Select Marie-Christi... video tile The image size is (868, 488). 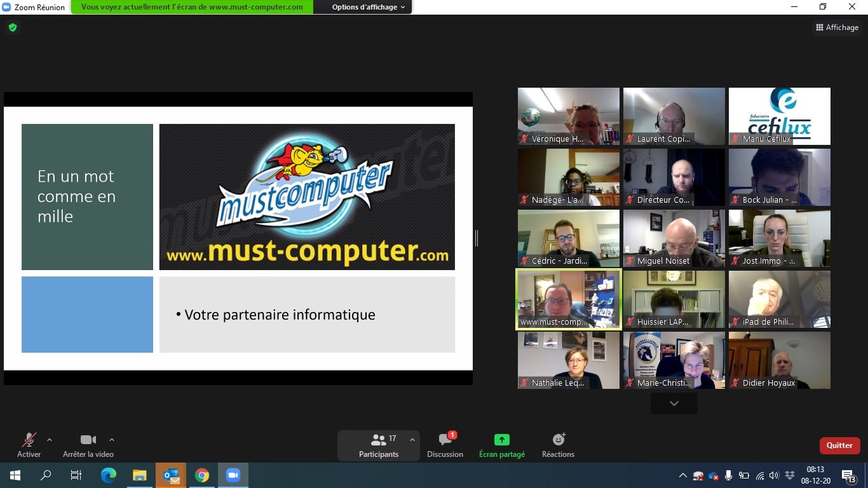click(x=674, y=360)
